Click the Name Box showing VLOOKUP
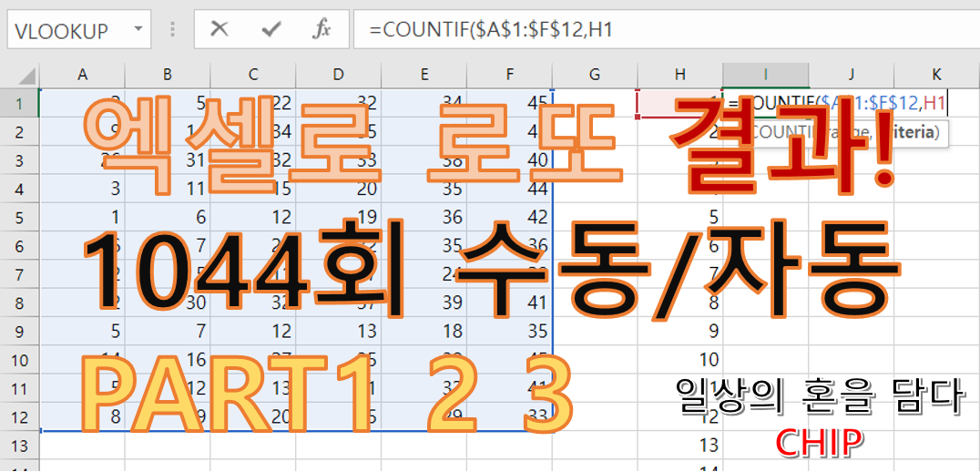This screenshot has height=472, width=980. tap(78, 29)
